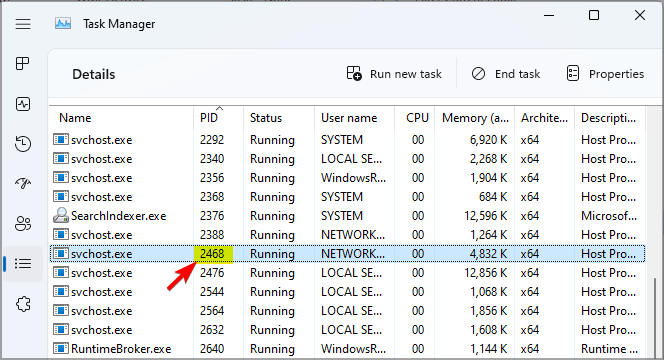Viewport: 664px width, 360px height.
Task: Click the Task Manager app icon in title bar
Action: click(x=63, y=24)
